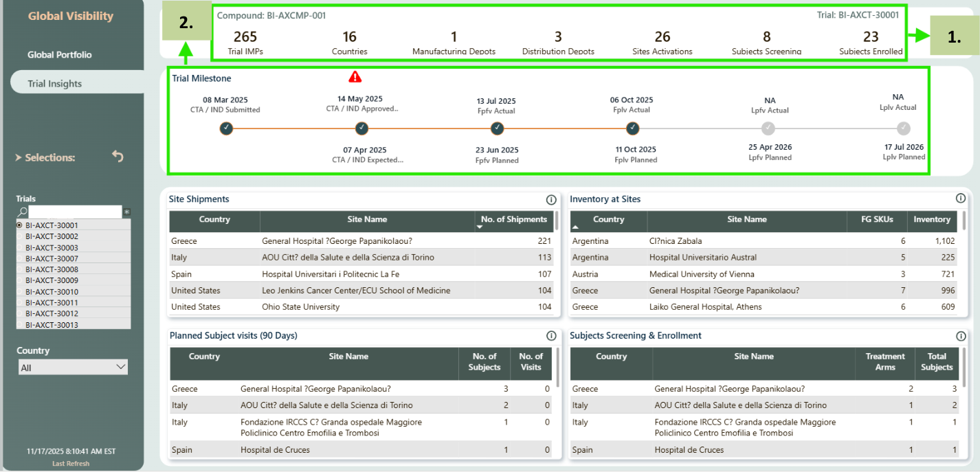
Task: Click the red warning alert icon
Action: (x=355, y=76)
